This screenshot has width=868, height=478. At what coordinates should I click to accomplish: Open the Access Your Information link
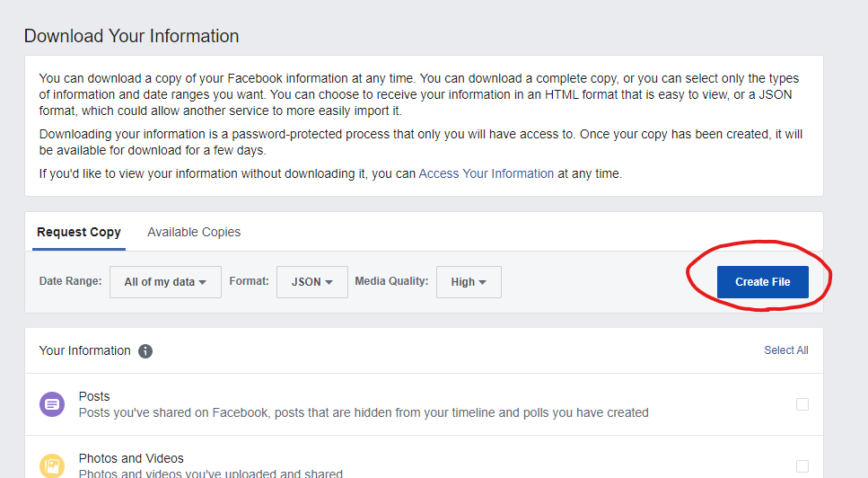tap(486, 174)
